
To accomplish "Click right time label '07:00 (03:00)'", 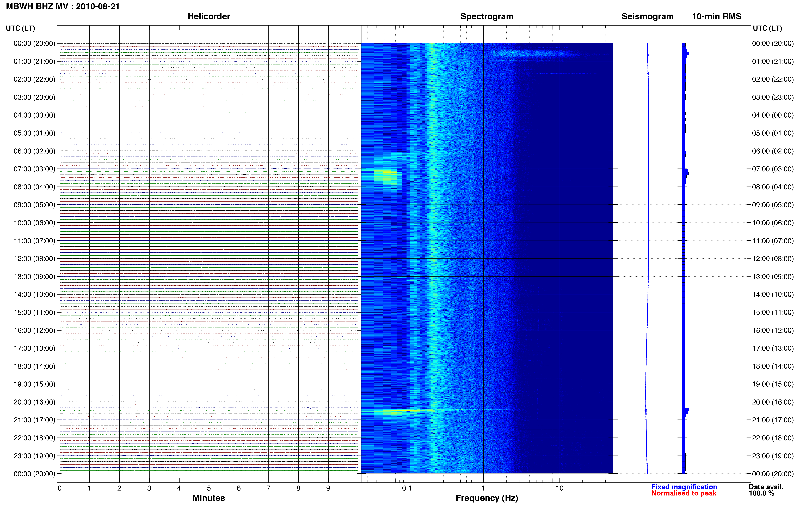I will (x=773, y=169).
